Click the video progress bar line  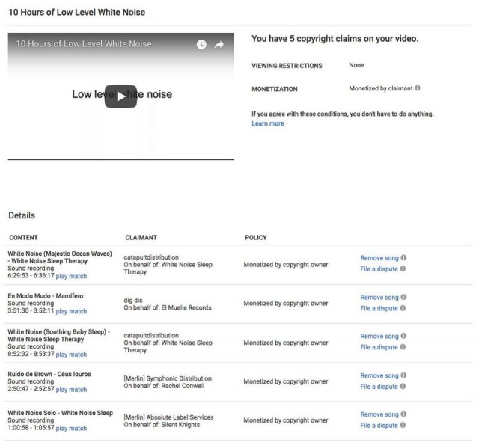click(120, 159)
